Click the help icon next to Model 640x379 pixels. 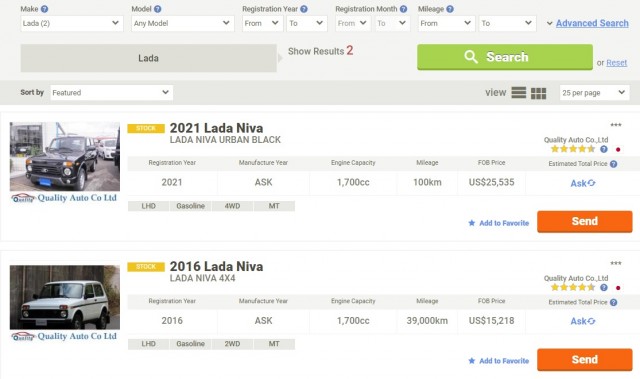(158, 9)
